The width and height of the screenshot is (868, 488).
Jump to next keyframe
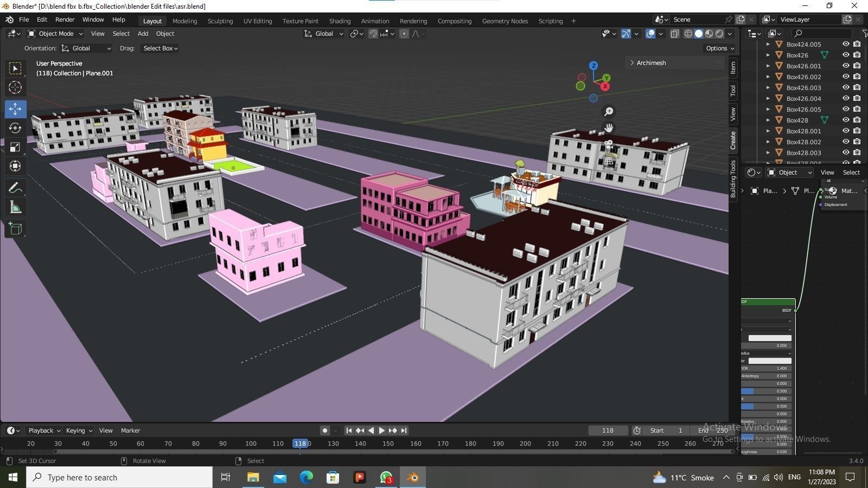tap(393, 431)
